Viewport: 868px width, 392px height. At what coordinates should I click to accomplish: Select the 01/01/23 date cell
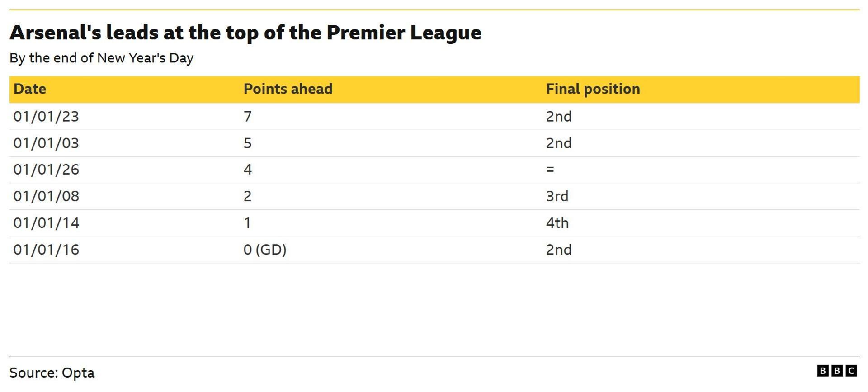pos(46,117)
